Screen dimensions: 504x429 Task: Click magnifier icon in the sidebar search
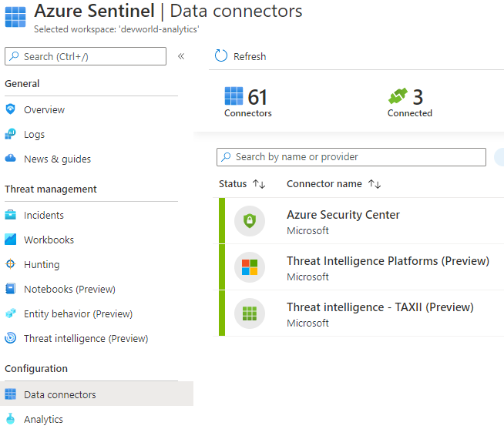click(14, 56)
